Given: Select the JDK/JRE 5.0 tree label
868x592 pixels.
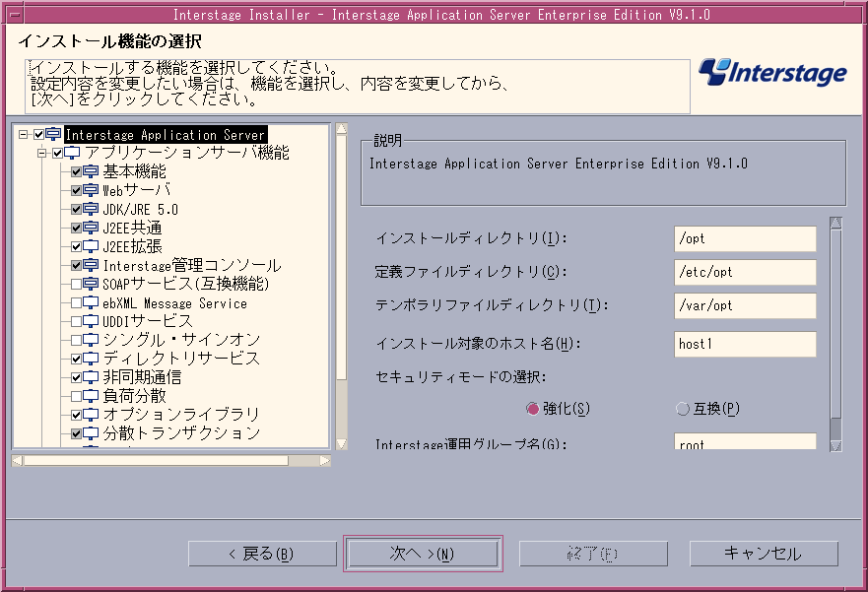Looking at the screenshot, I should 141,210.
